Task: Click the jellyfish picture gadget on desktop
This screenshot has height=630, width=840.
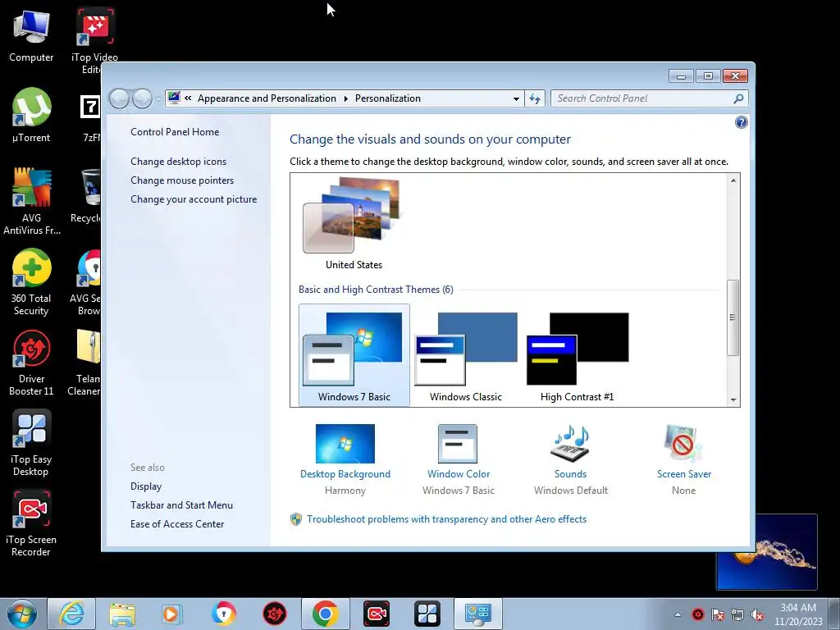Action: tap(767, 552)
